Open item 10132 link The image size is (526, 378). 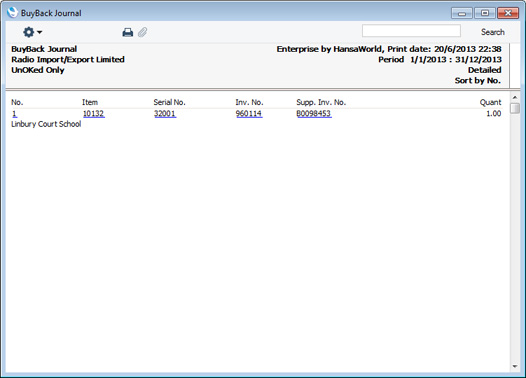point(94,114)
